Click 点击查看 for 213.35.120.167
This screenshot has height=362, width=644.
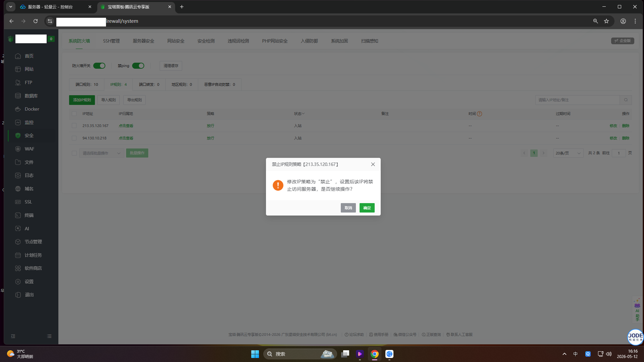point(126,126)
